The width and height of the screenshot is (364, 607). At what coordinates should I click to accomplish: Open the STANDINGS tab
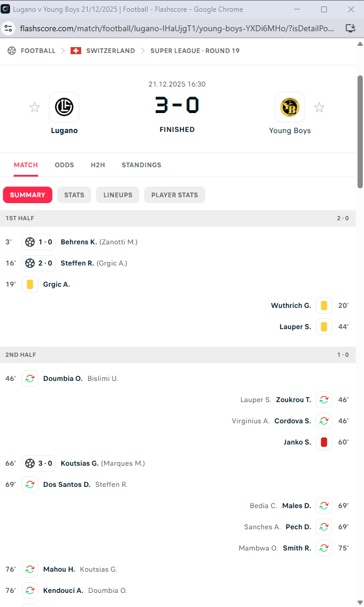coord(141,165)
